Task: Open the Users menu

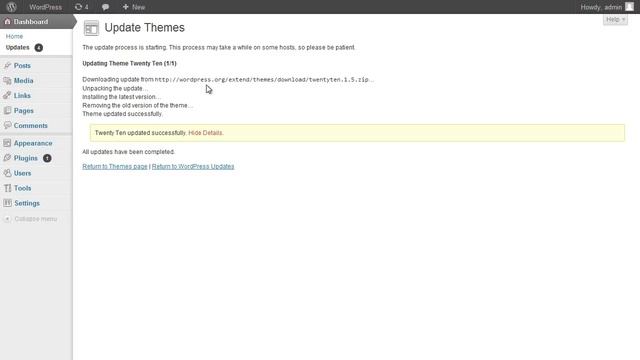Action: pos(22,173)
